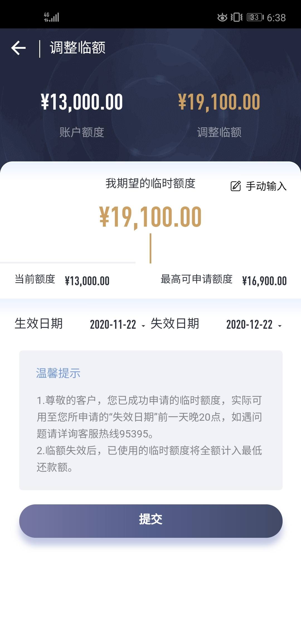Tap the maximum applicable limit ¥16,900.00
The image size is (301, 644).
pos(264,281)
